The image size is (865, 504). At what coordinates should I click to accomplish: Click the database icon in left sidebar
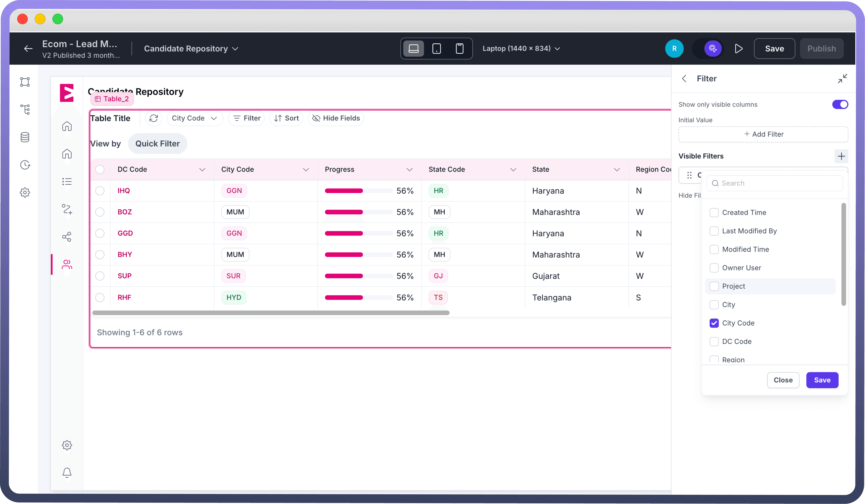point(25,137)
